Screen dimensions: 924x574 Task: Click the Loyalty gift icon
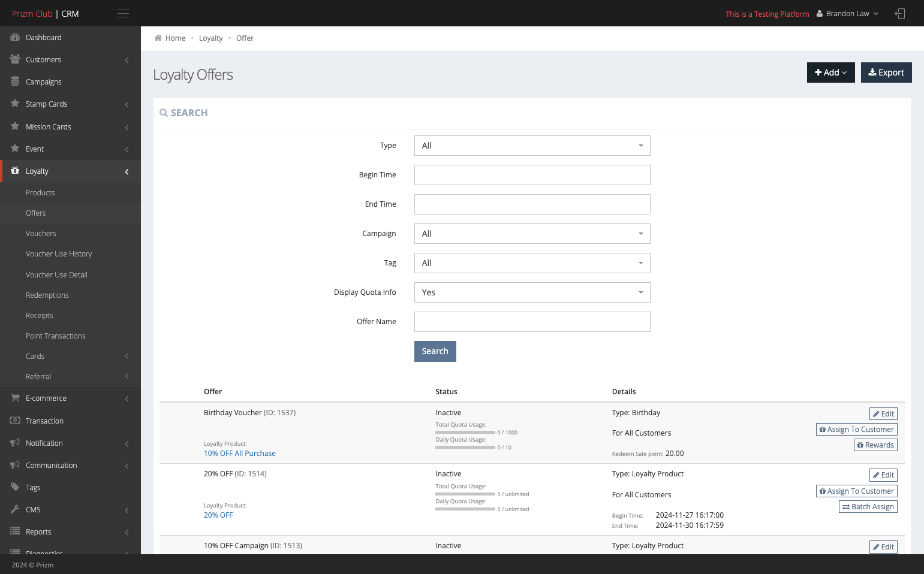(15, 171)
